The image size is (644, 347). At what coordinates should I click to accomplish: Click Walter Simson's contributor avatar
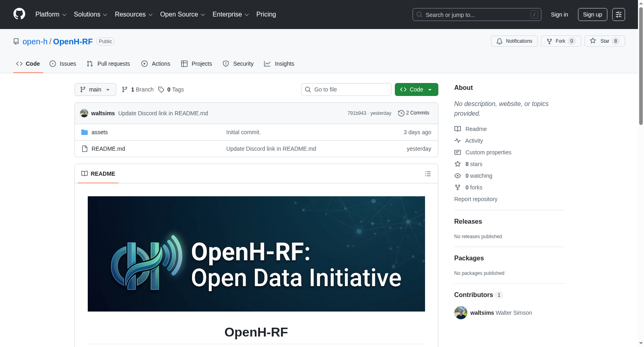click(x=461, y=313)
